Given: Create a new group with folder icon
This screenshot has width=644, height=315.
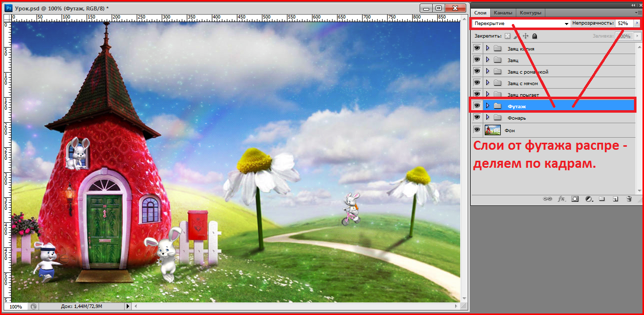Looking at the screenshot, I should (602, 199).
